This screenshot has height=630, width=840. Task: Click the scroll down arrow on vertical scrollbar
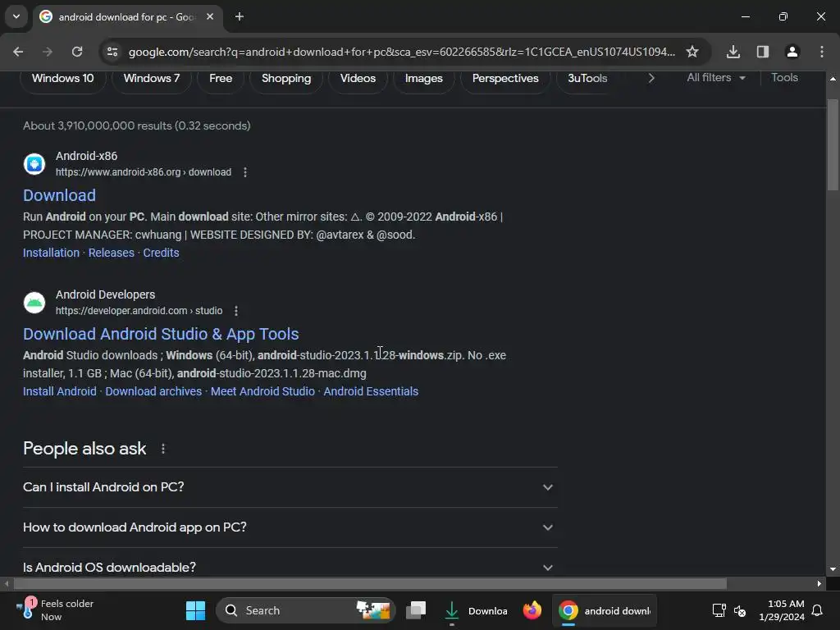tap(833, 569)
